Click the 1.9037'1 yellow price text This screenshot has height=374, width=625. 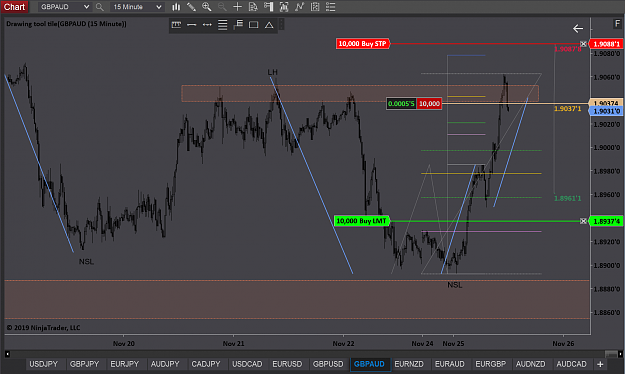(568, 108)
